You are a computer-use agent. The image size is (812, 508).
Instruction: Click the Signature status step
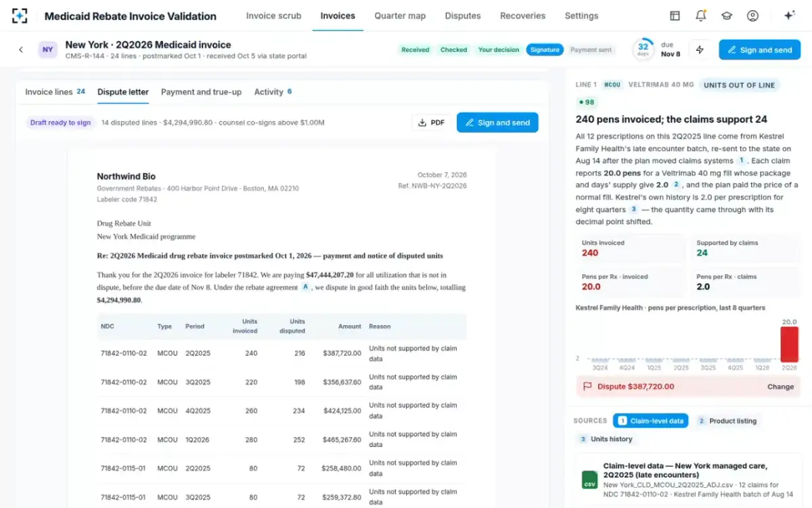pos(545,49)
